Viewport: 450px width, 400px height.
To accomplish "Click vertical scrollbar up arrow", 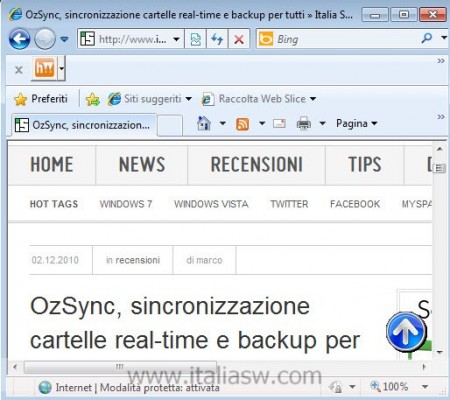I will [x=440, y=149].
